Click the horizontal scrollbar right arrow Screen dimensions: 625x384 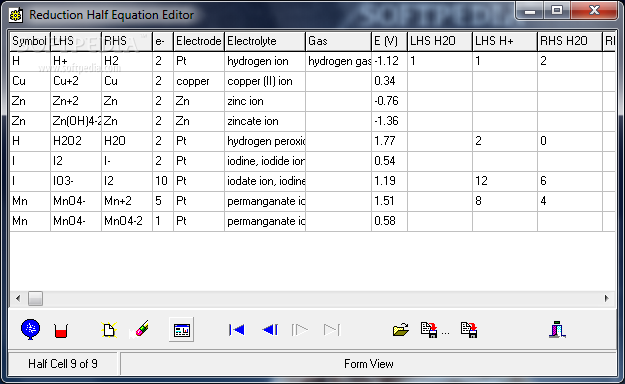click(607, 298)
